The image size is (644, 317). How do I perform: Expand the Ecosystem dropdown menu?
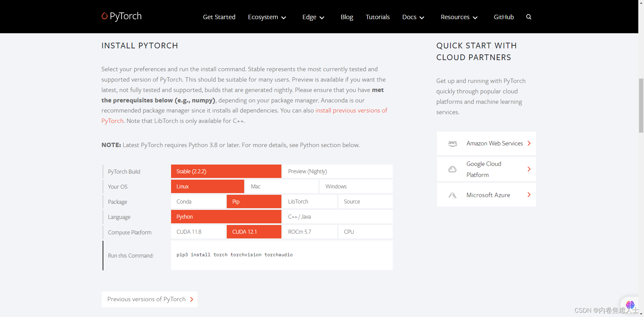point(267,17)
